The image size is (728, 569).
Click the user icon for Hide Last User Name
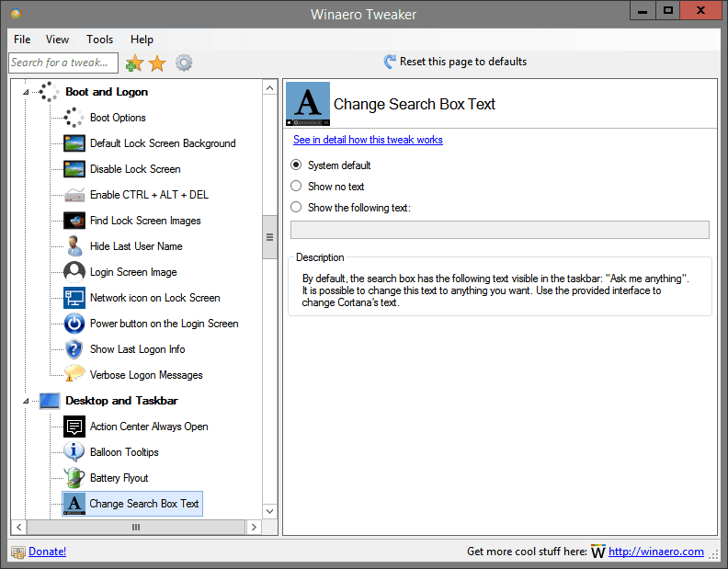pos(74,246)
